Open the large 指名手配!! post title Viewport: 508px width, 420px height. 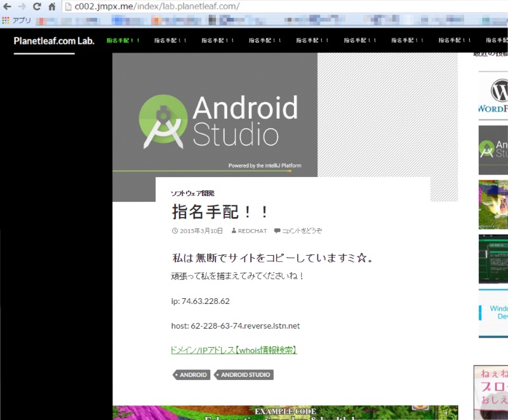[220, 212]
